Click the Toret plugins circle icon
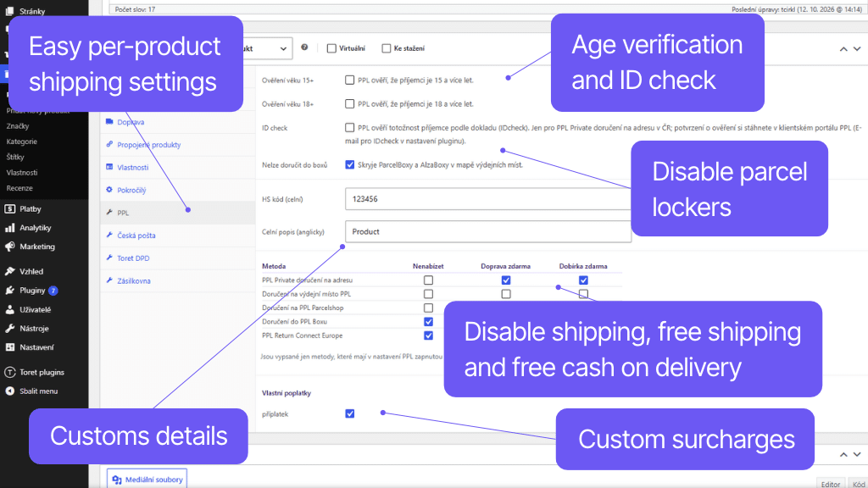The height and width of the screenshot is (488, 868). (x=9, y=373)
